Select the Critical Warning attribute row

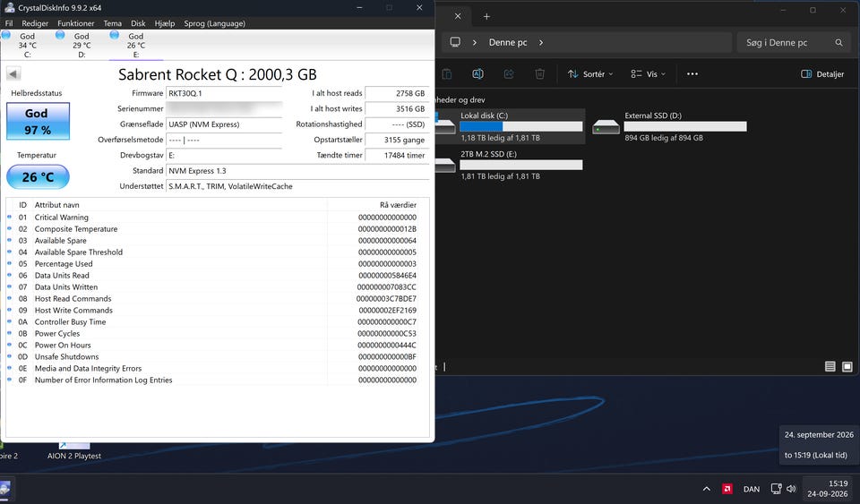[x=212, y=218]
